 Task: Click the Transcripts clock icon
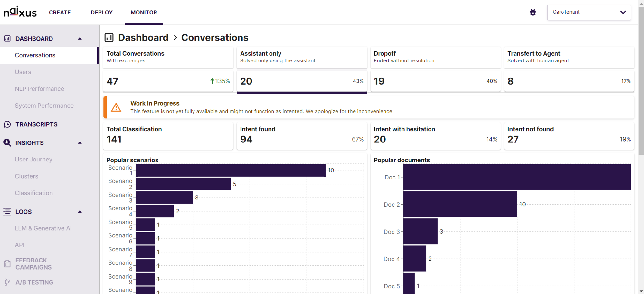pyautogui.click(x=7, y=124)
